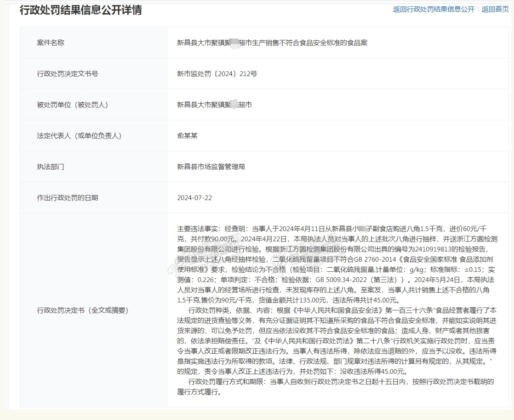Click the case name text ending in 食品案
Viewport: 514px width, 420px height.
coord(272,43)
